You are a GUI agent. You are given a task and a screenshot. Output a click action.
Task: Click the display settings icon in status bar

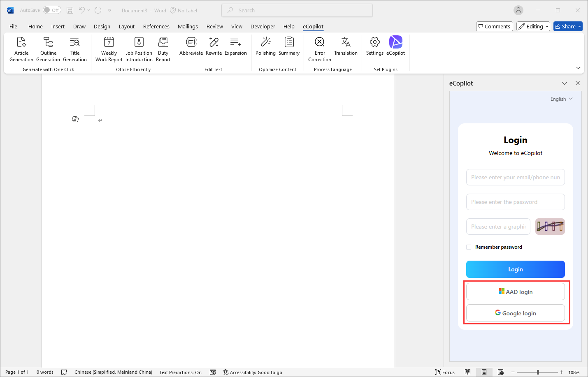213,372
